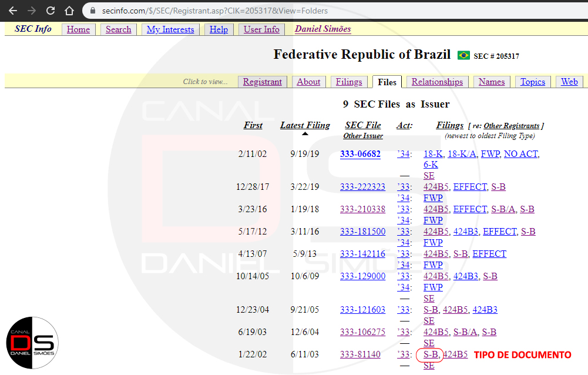Open EFFECT link in the 333-142116 row

tap(489, 254)
